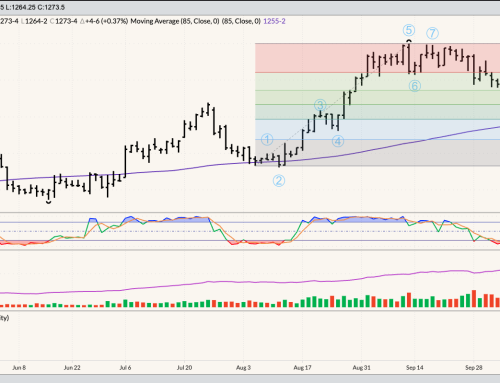Click the Jul 20 date label
Screen dimensions: 500x383
pos(184,368)
